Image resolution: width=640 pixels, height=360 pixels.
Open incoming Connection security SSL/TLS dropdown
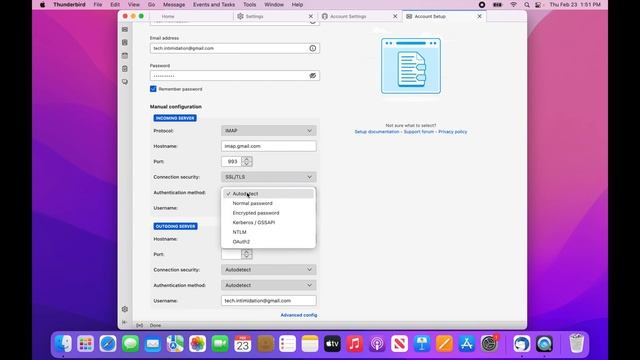pos(269,177)
